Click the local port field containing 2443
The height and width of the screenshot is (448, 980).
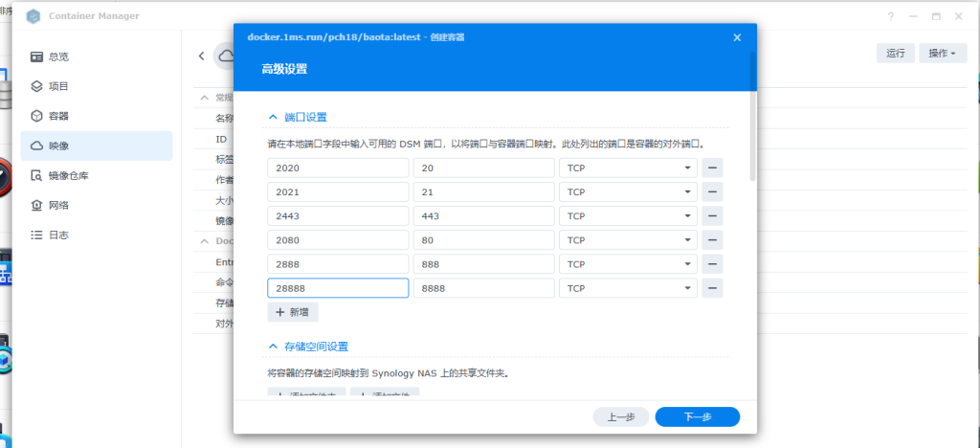coord(338,216)
